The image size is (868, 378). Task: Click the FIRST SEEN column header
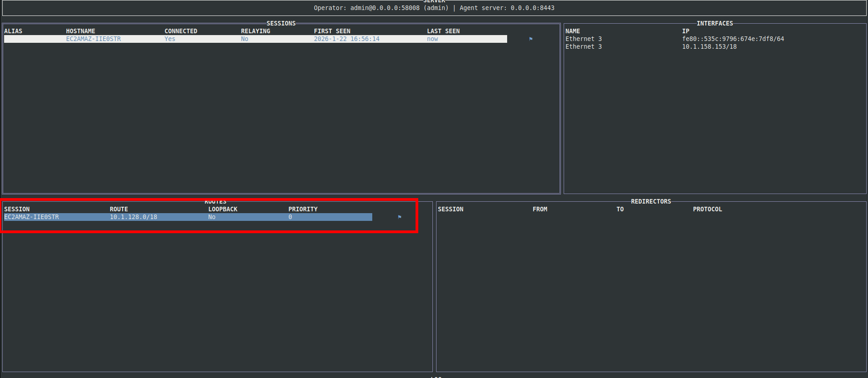point(332,31)
